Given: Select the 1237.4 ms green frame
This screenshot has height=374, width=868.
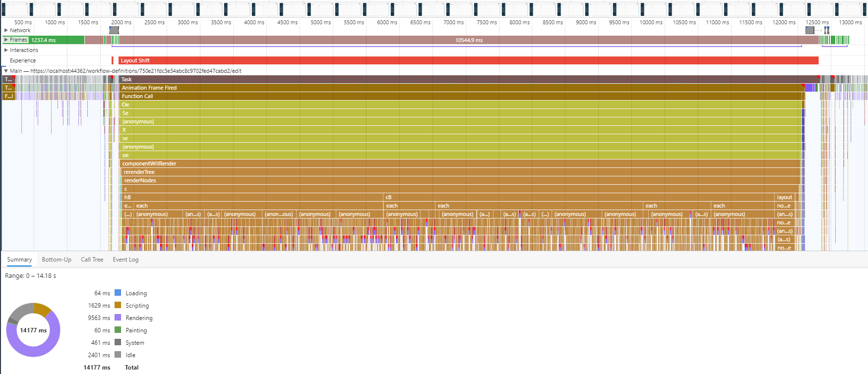Looking at the screenshot, I should coord(44,40).
